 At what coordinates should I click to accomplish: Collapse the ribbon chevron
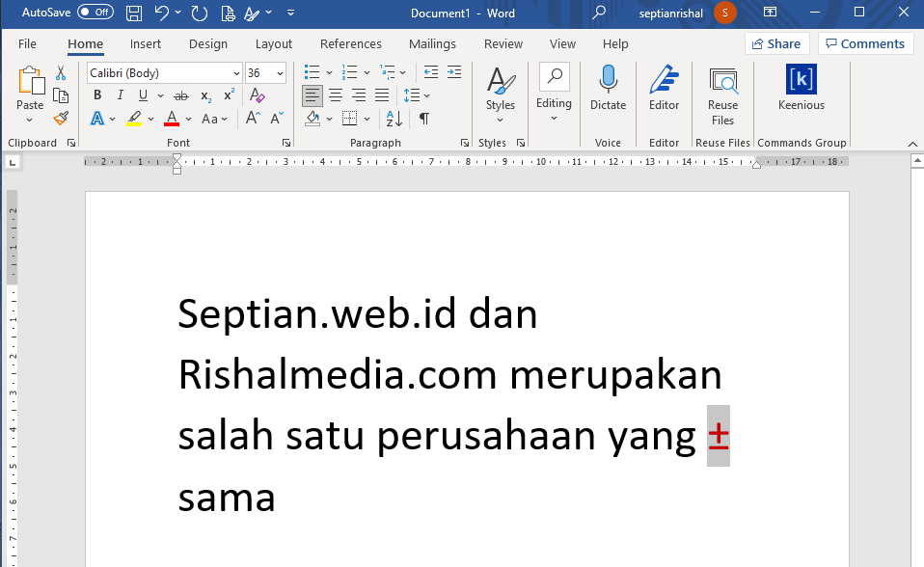coord(912,144)
